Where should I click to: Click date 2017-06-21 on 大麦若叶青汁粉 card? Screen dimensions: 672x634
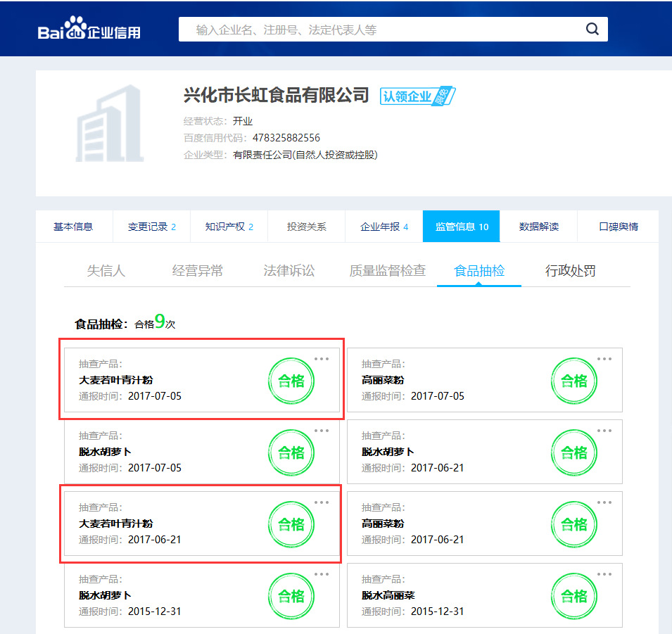click(155, 540)
